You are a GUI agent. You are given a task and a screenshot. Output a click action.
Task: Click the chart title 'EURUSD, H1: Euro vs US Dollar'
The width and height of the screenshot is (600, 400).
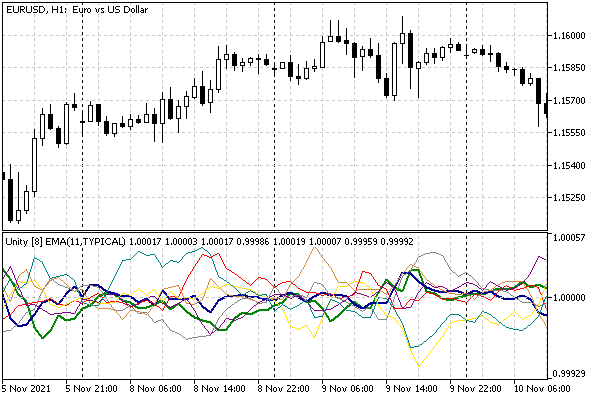tap(77, 10)
